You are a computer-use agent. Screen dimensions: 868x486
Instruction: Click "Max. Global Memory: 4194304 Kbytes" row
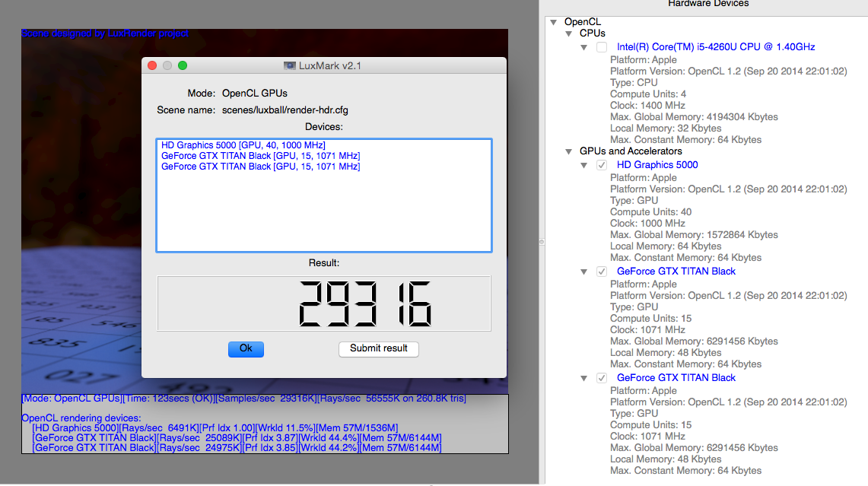[x=694, y=117]
